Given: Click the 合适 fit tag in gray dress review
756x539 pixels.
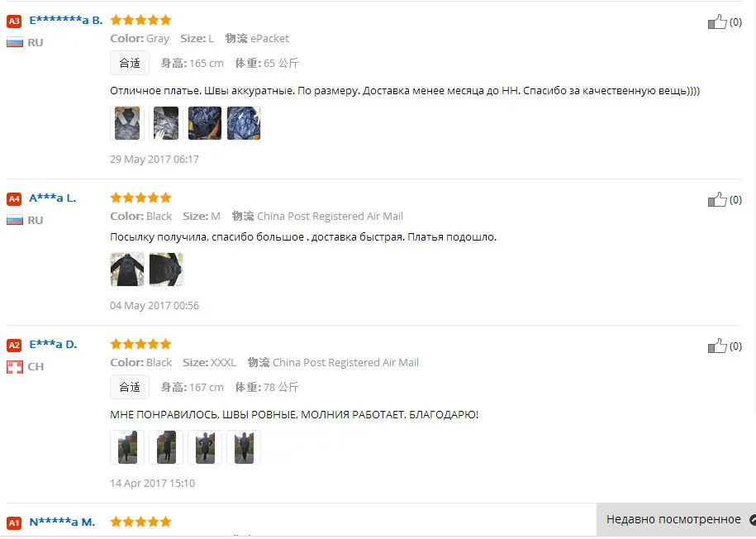Looking at the screenshot, I should [130, 63].
